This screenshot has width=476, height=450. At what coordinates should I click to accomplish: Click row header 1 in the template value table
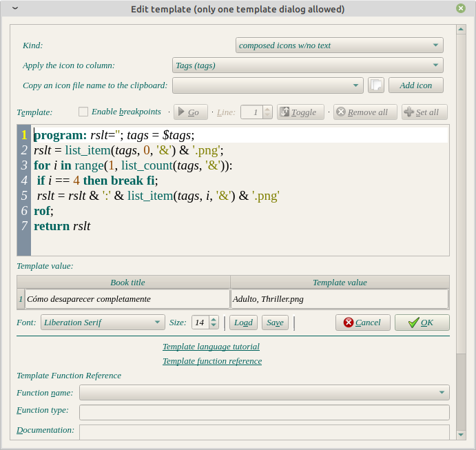click(x=21, y=299)
